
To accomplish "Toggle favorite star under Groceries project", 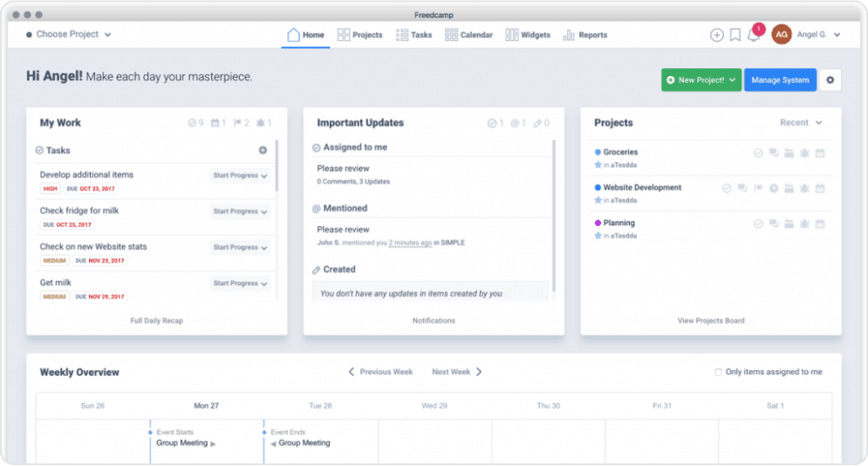I will pos(598,164).
